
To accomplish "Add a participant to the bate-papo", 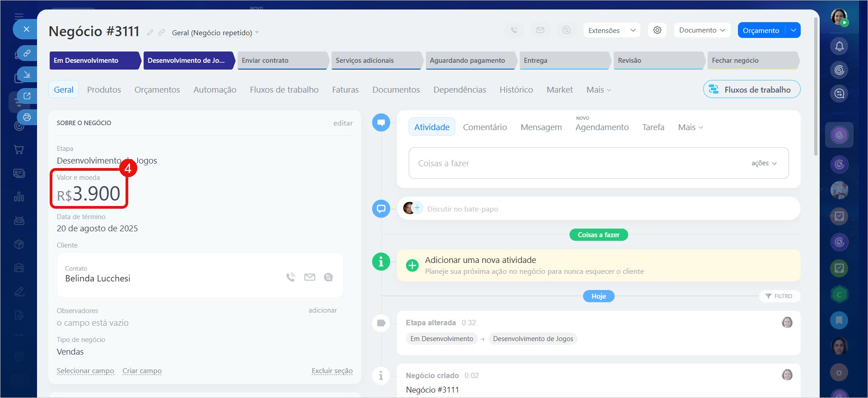I will pyautogui.click(x=417, y=208).
